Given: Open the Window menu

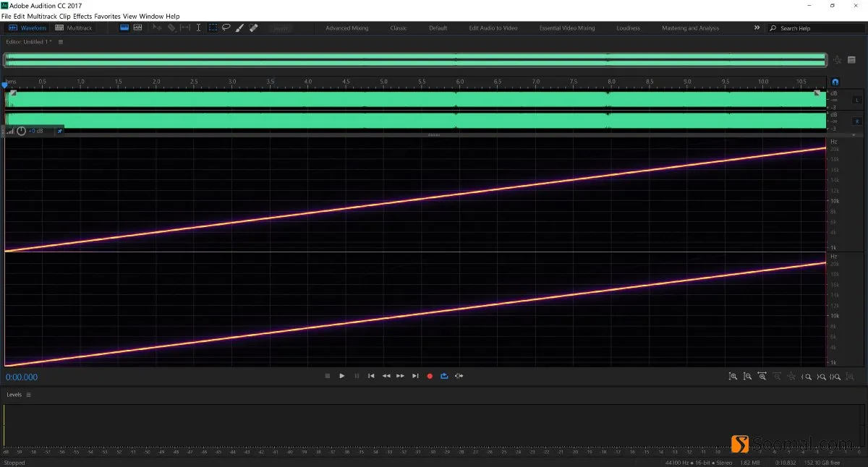Looking at the screenshot, I should tap(150, 16).
